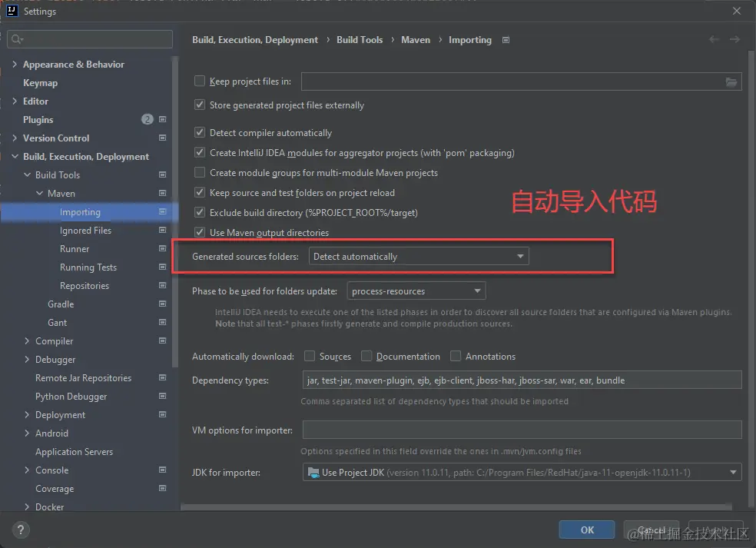
Task: Open the help question mark button
Action: (x=20, y=530)
